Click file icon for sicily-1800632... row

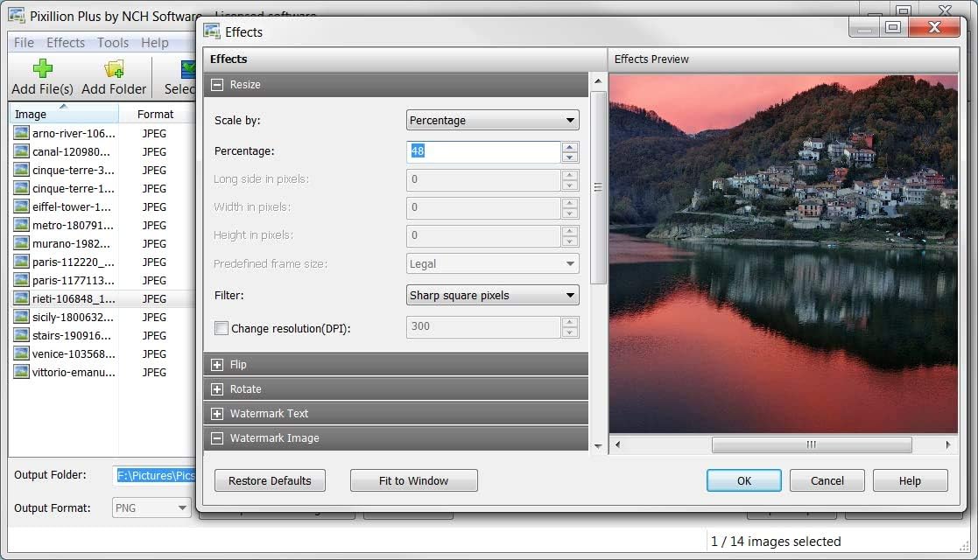point(21,317)
